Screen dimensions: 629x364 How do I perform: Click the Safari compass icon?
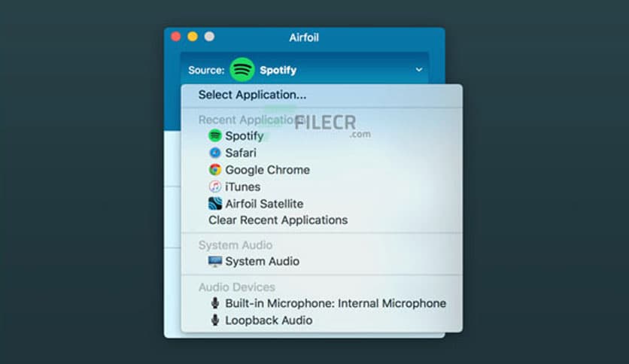tap(215, 153)
